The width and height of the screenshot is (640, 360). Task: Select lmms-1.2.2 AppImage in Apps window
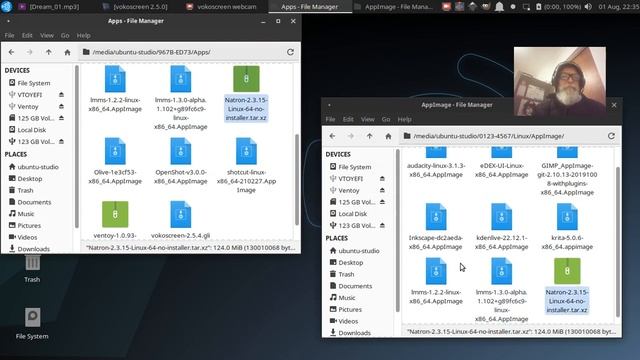[x=115, y=89]
